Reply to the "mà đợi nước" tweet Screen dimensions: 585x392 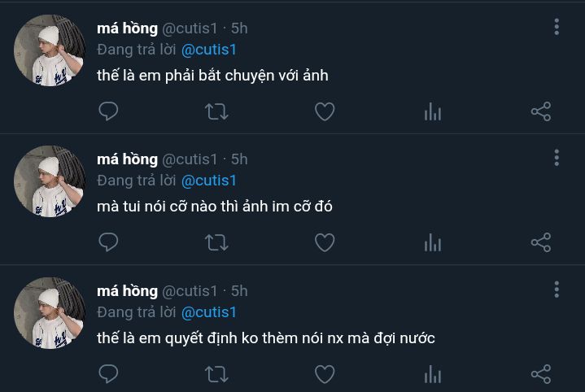[108, 374]
